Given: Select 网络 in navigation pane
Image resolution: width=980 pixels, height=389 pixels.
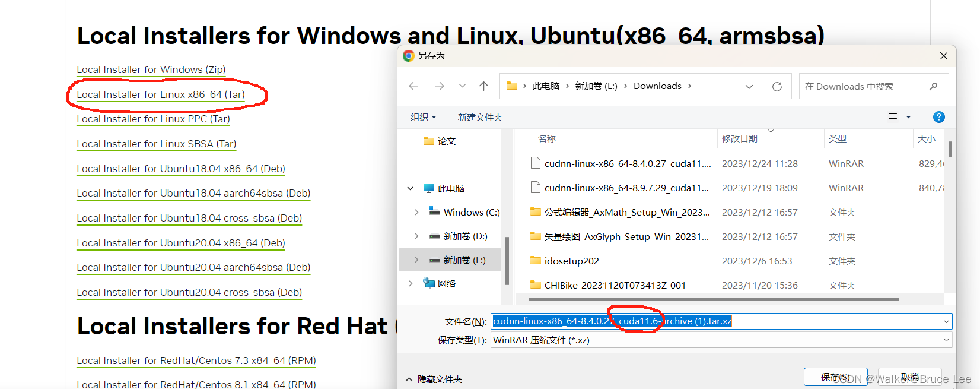Looking at the screenshot, I should click(446, 283).
